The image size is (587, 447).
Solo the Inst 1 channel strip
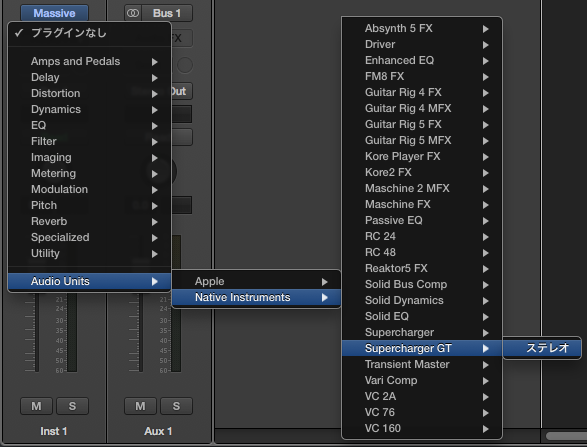point(72,406)
